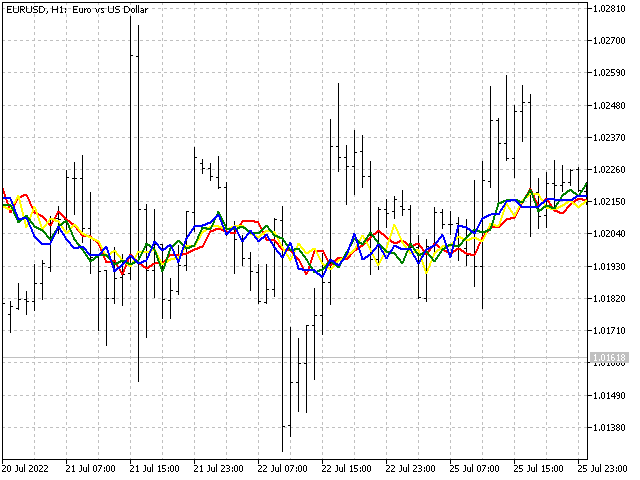Screen dimensions: 640x480
Task: Click the EURUSD, H1 chart title text
Action: 77,9
